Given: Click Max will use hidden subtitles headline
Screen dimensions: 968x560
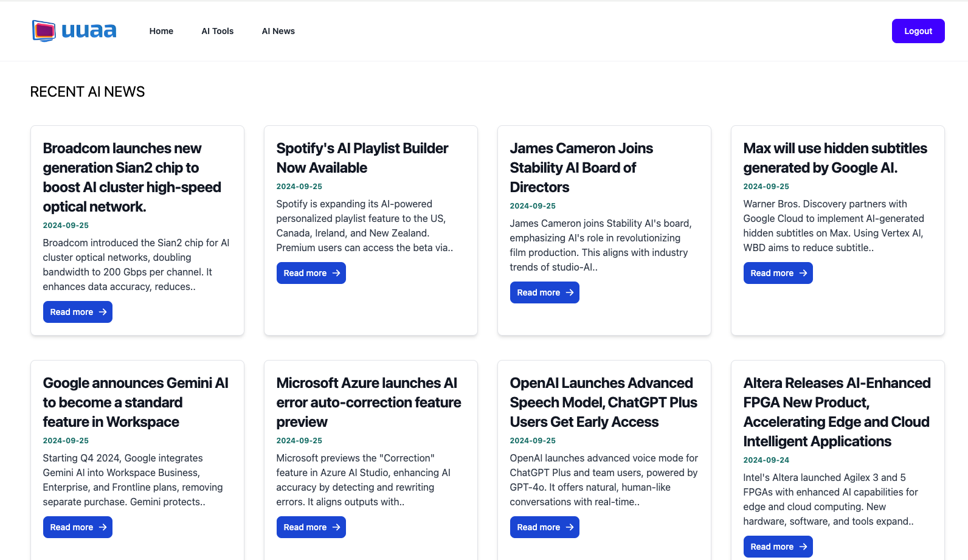Looking at the screenshot, I should 835,158.
